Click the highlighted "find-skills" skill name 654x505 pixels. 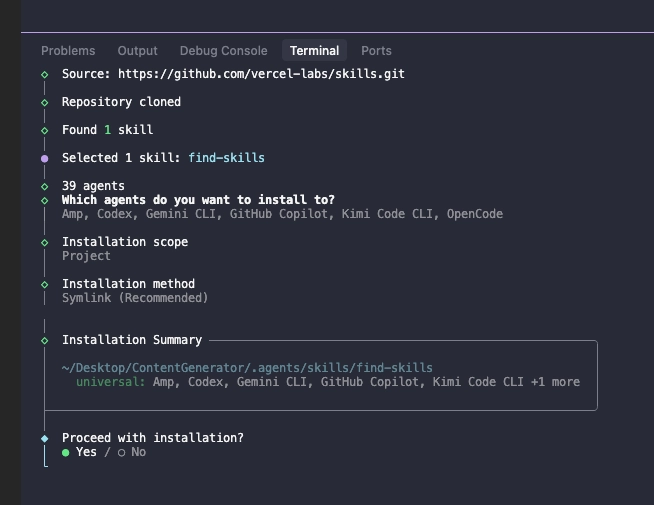[226, 158]
